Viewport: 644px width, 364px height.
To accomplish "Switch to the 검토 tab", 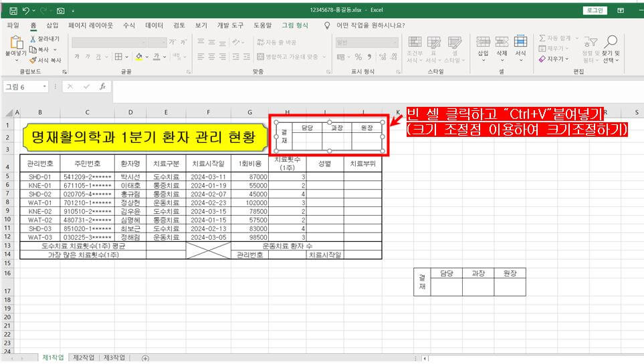I will pyautogui.click(x=179, y=25).
